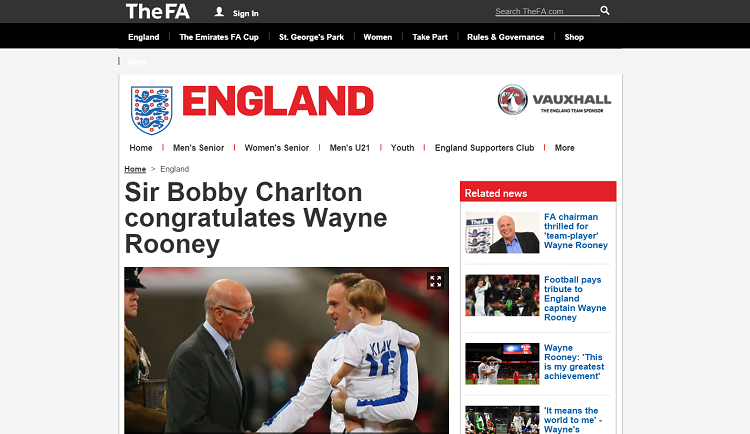Click the red ENGLAND wordmark banner
The image size is (750, 434).
coord(278,101)
